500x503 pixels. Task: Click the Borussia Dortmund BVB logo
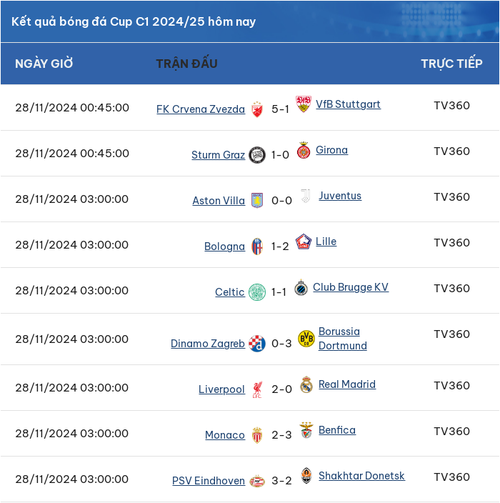tap(306, 339)
